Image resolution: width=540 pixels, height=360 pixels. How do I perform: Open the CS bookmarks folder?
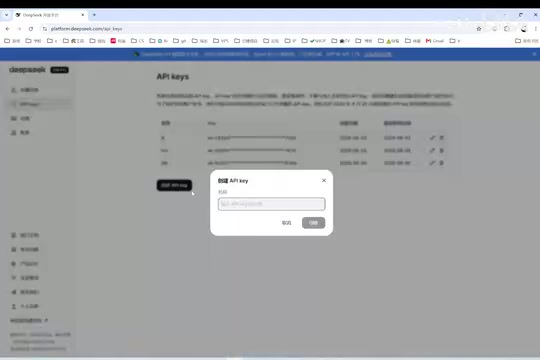[137, 41]
